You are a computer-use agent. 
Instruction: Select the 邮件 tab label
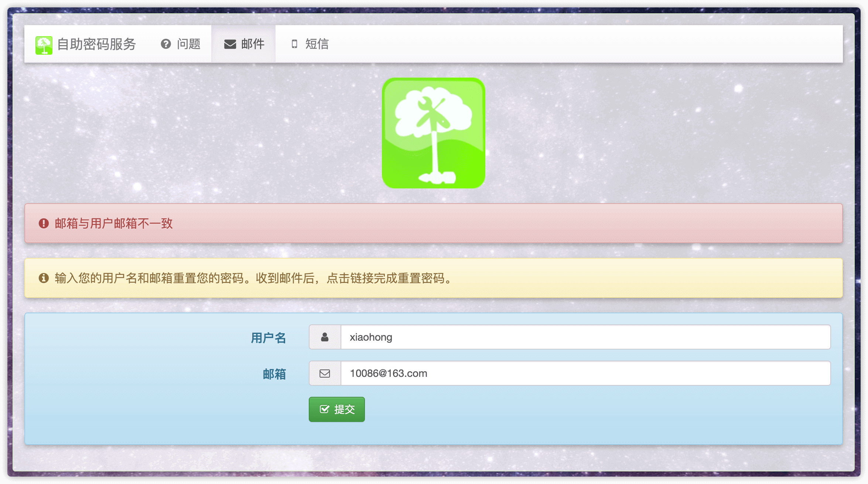pyautogui.click(x=253, y=44)
